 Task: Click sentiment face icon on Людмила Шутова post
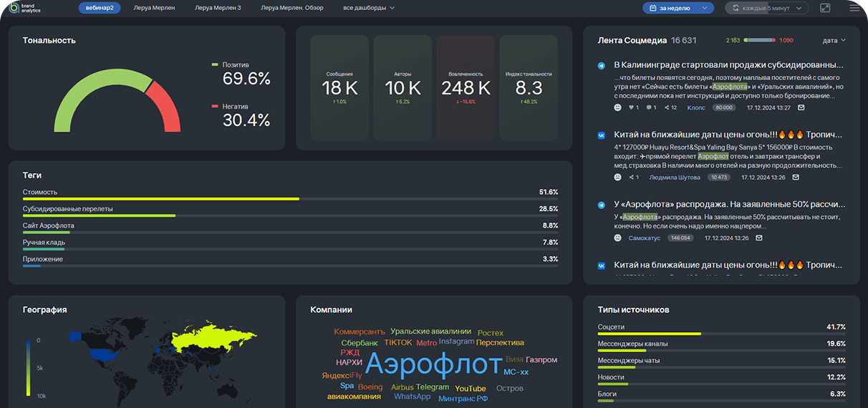point(618,177)
